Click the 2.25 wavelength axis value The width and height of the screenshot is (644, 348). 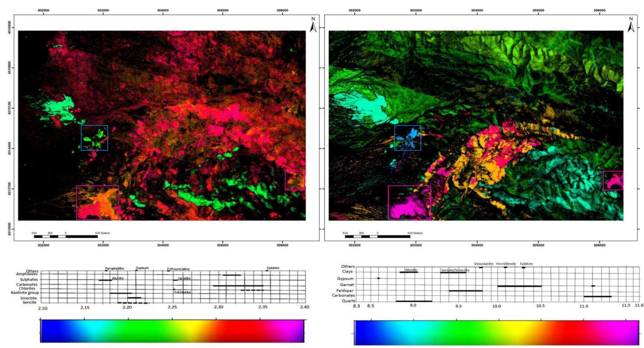click(172, 307)
